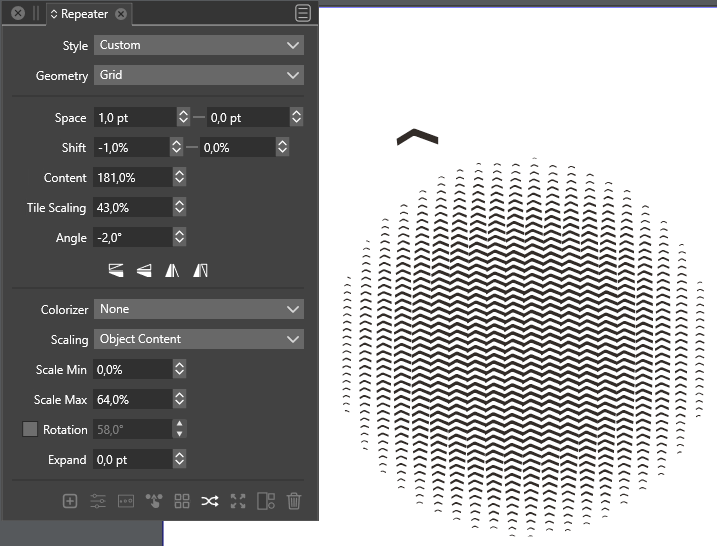This screenshot has height=546, width=717.
Task: Expand the Geometry dropdown showing Grid
Action: 198,75
